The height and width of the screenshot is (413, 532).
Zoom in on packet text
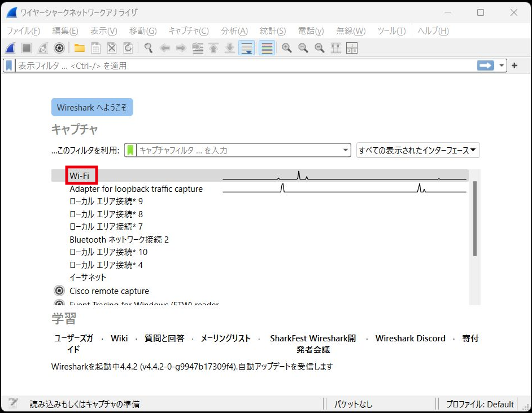(287, 48)
